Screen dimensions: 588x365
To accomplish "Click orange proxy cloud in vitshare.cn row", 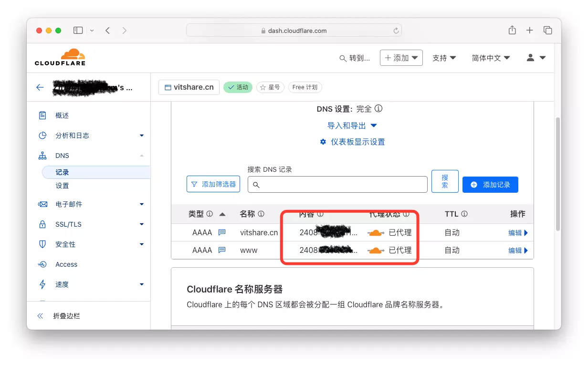I will (376, 233).
